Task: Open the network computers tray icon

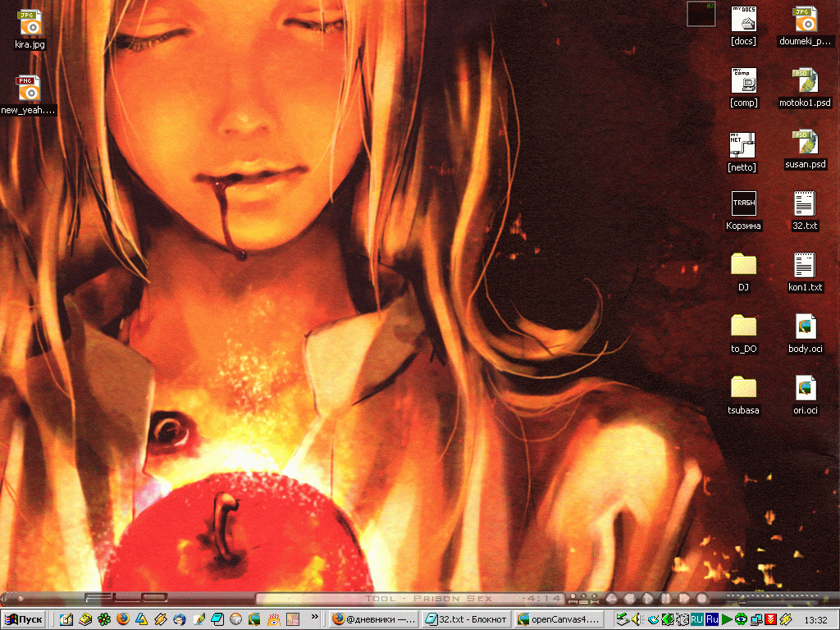Action: (x=756, y=620)
